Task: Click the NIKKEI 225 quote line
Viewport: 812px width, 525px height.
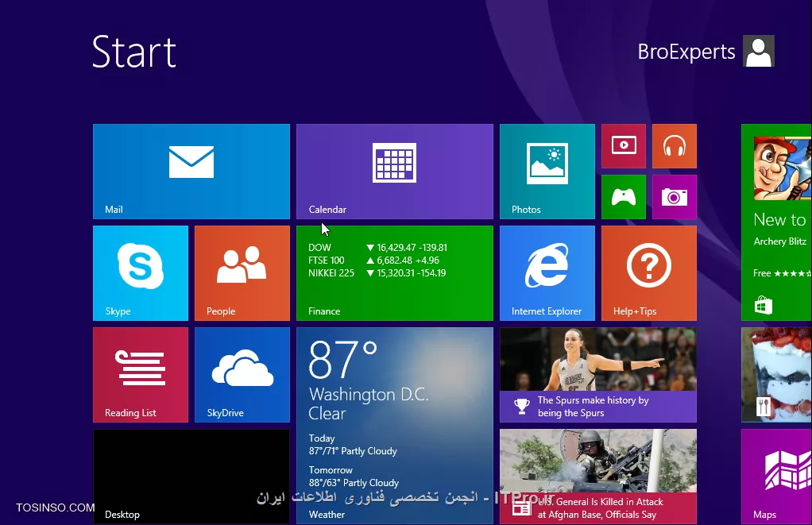Action: tap(377, 273)
